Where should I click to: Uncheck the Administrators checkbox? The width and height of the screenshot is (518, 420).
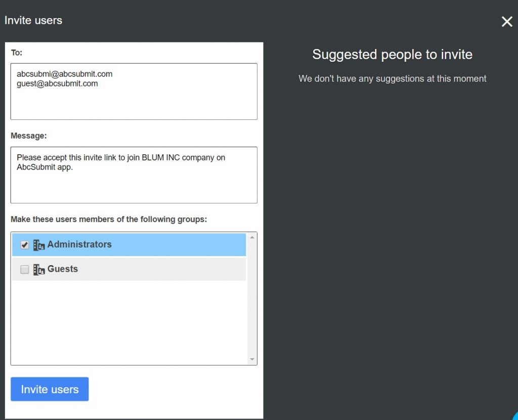pyautogui.click(x=24, y=245)
